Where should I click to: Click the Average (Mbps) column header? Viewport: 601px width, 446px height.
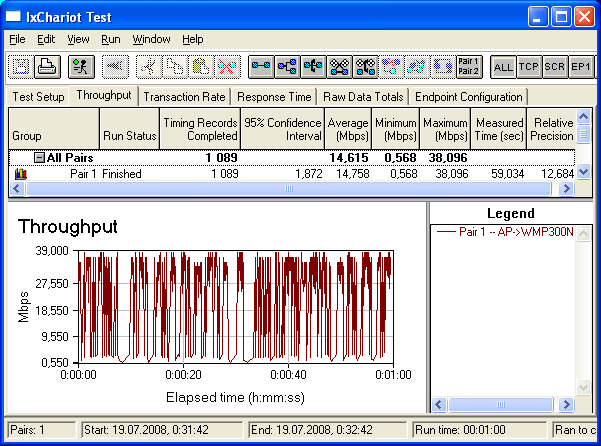346,128
